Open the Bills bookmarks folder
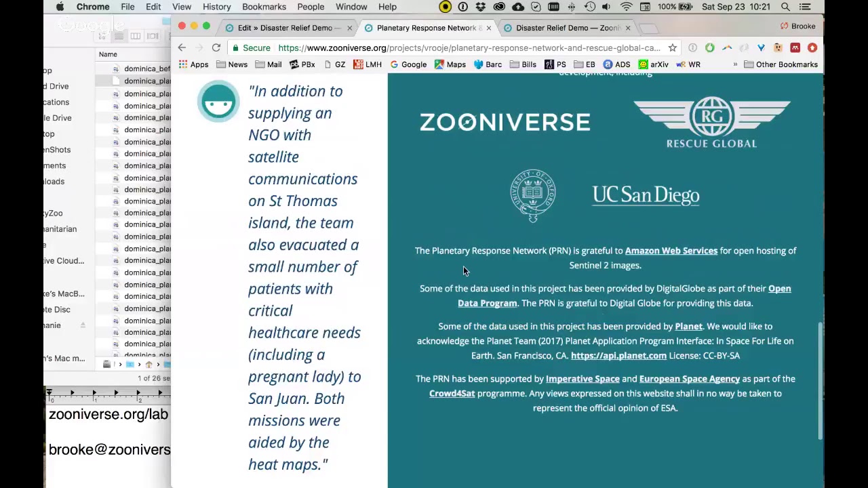This screenshot has height=488, width=868. 523,64
